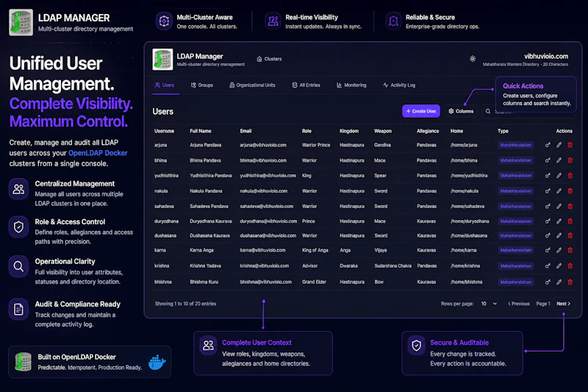Click the Email column header
Viewport: 588px width, 392px height.
(245, 131)
